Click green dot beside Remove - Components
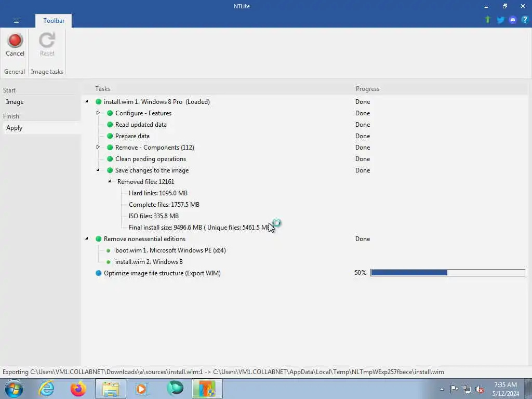The image size is (532, 399). click(110, 147)
